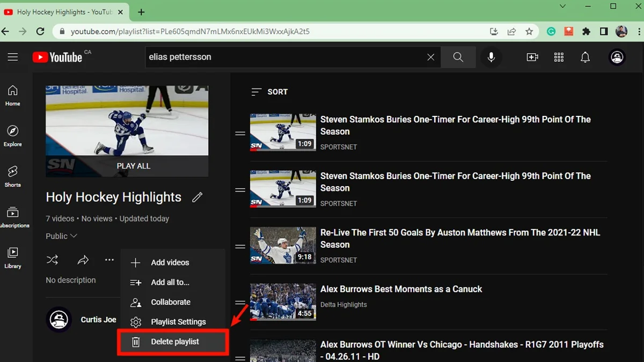Open Alex Burrows Best Moments video link

point(401,289)
